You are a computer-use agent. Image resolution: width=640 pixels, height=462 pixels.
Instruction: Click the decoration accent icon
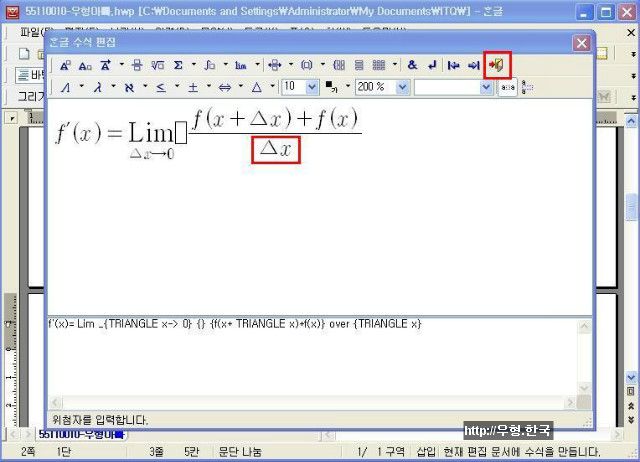coord(105,65)
